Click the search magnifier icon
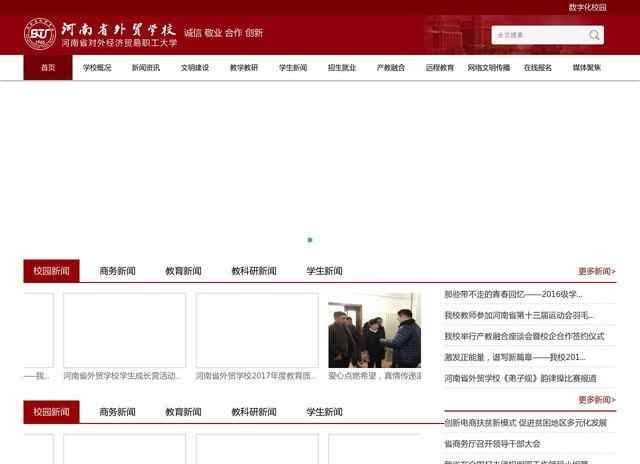Image resolution: width=640 pixels, height=464 pixels. (x=594, y=35)
